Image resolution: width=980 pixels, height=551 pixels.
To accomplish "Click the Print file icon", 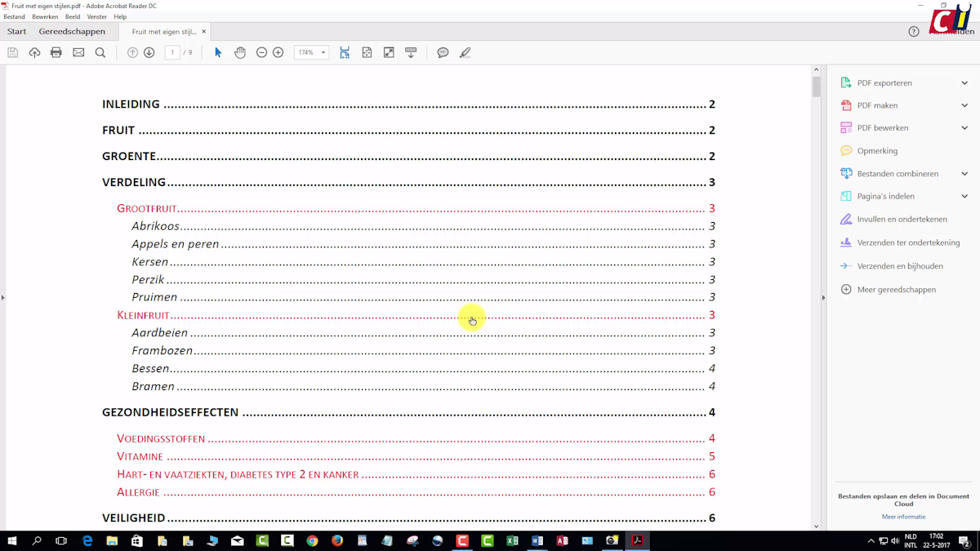I will pyautogui.click(x=56, y=52).
